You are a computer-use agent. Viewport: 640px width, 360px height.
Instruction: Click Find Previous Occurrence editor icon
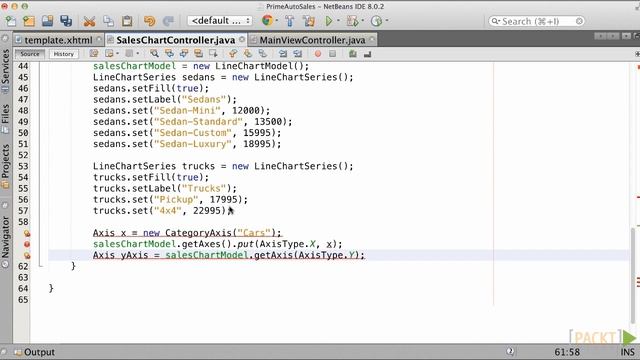click(x=169, y=53)
